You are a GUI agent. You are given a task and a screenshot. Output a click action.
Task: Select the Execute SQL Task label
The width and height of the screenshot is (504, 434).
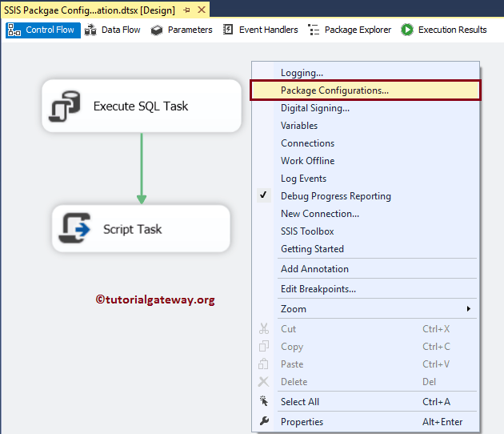141,106
